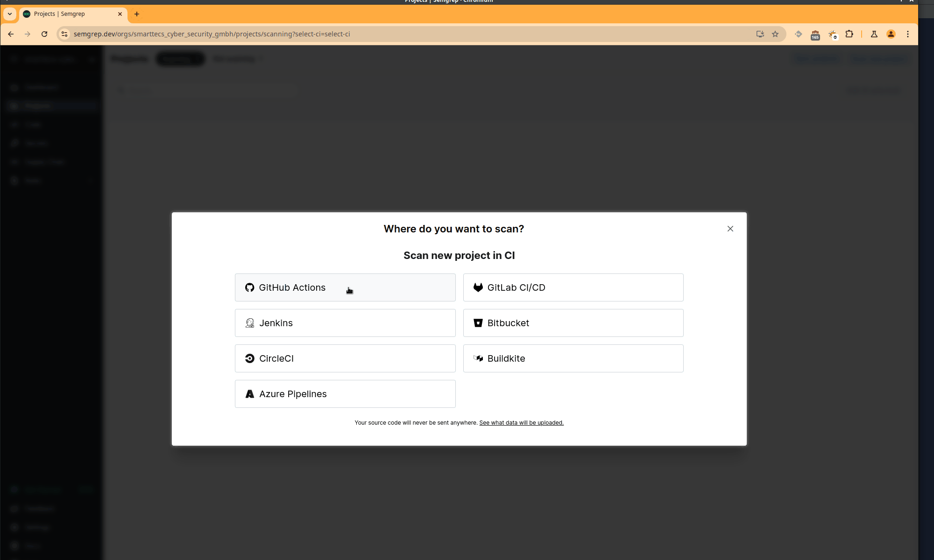Choose GitLab CI/CD as CI provider

(573, 287)
